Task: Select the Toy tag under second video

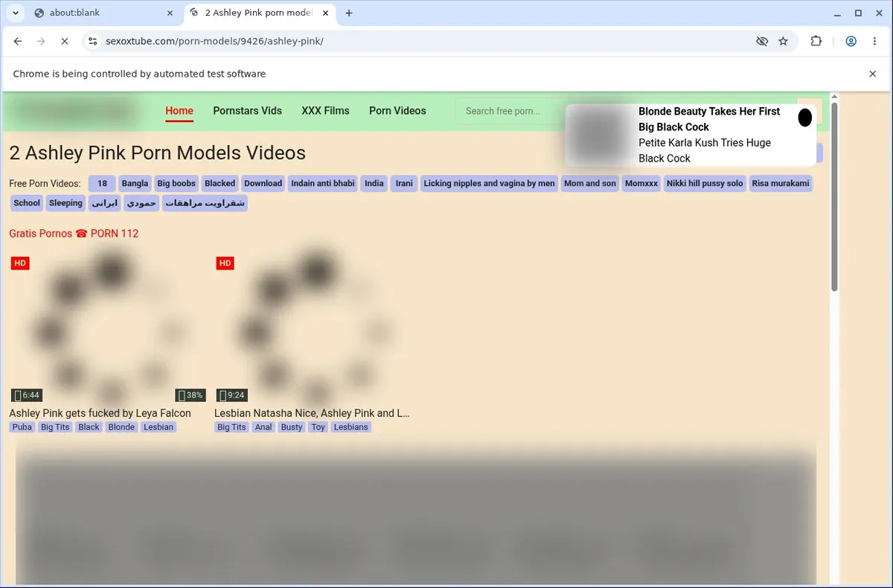Action: tap(319, 427)
